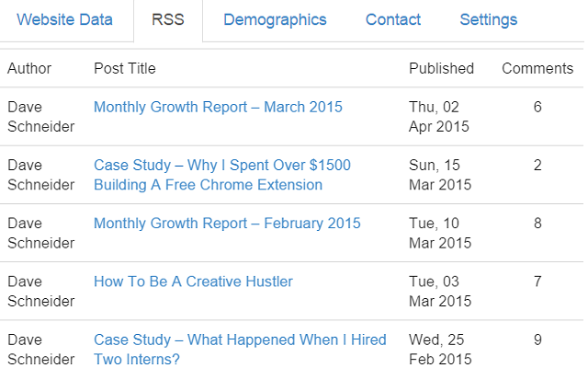Click the Post Title column header
The image size is (588, 368).
125,68
